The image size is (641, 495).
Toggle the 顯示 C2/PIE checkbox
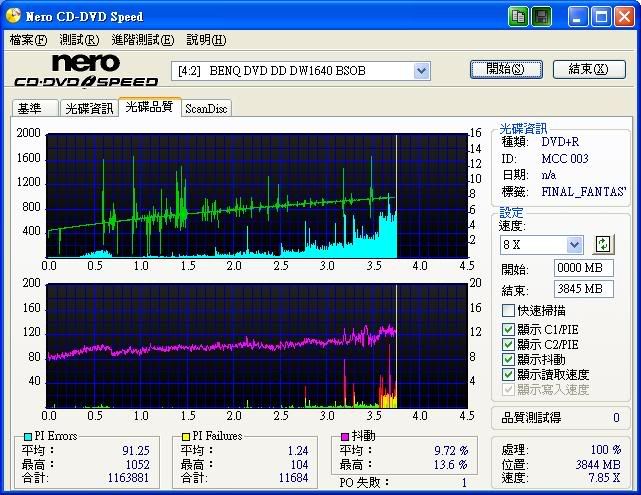(x=508, y=345)
